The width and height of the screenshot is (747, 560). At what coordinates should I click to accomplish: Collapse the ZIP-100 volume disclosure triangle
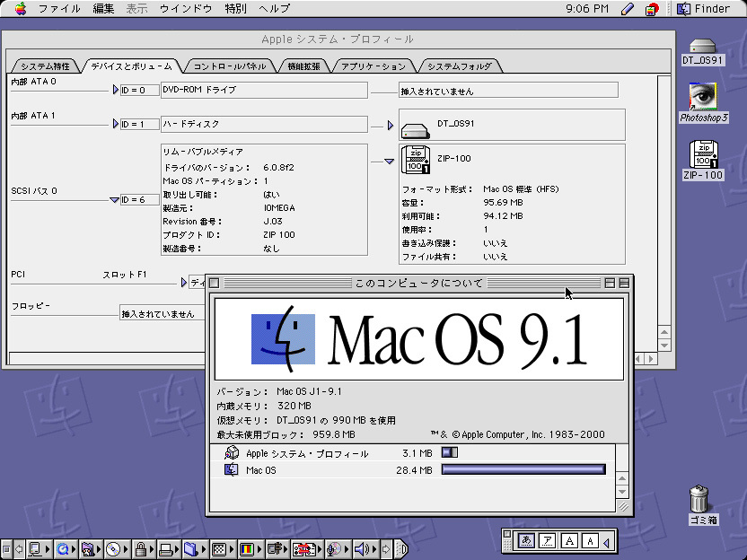pyautogui.click(x=390, y=162)
